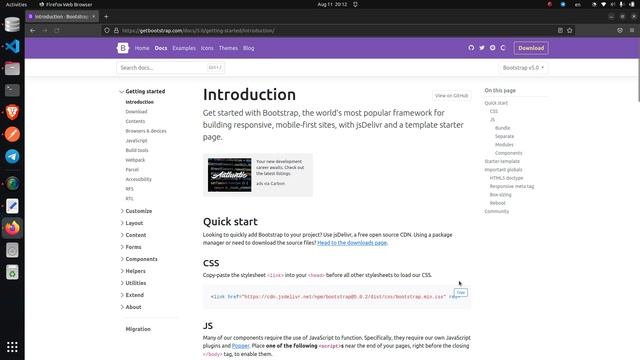Open Icons in the navbar
The width and height of the screenshot is (640, 360).
[x=207, y=48]
